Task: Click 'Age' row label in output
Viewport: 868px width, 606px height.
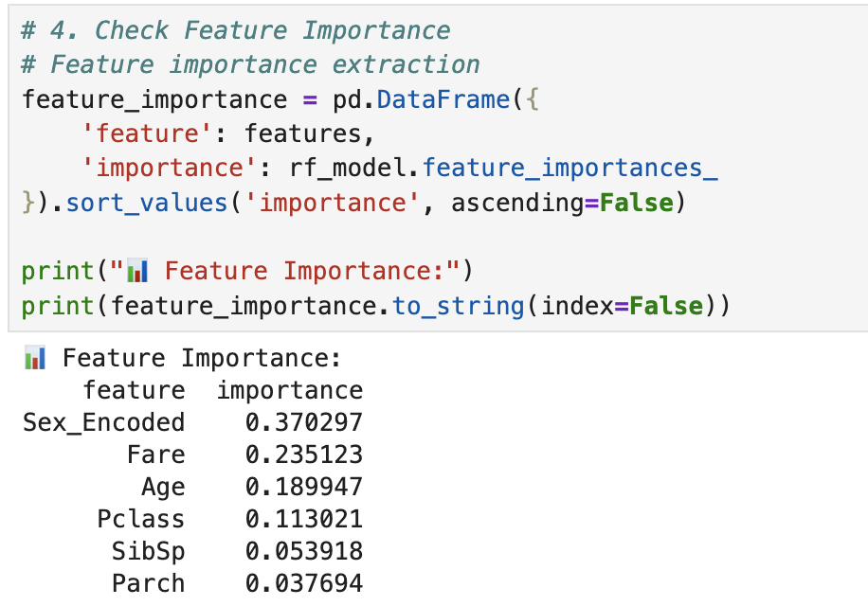Action: pyautogui.click(x=163, y=488)
